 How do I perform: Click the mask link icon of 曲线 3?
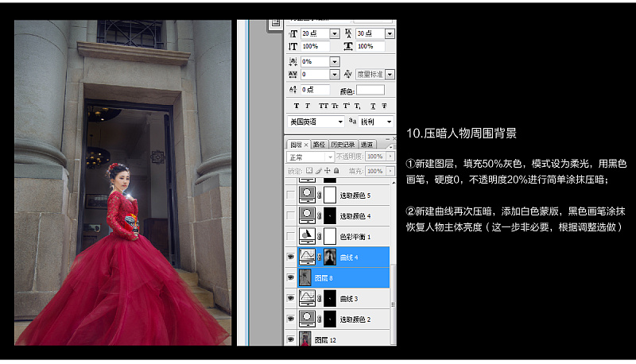[x=320, y=299]
